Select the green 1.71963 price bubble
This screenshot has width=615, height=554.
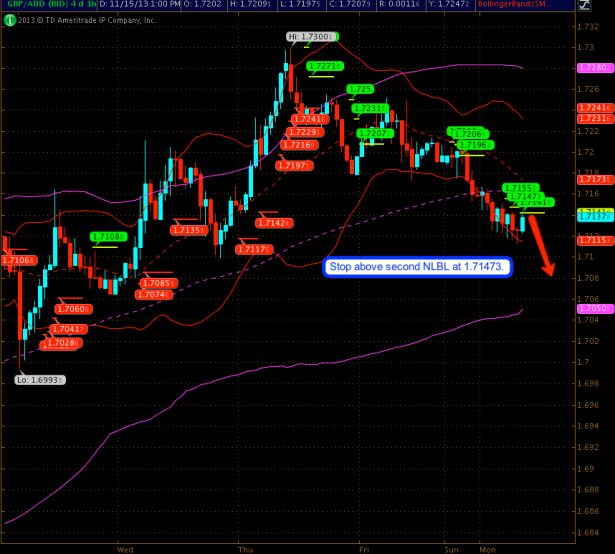(x=475, y=145)
